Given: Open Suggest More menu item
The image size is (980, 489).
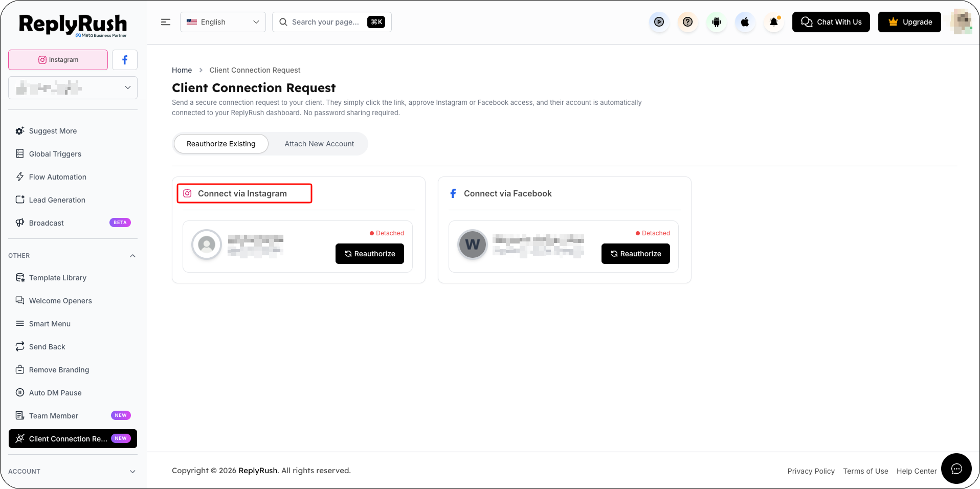Looking at the screenshot, I should click(x=73, y=131).
